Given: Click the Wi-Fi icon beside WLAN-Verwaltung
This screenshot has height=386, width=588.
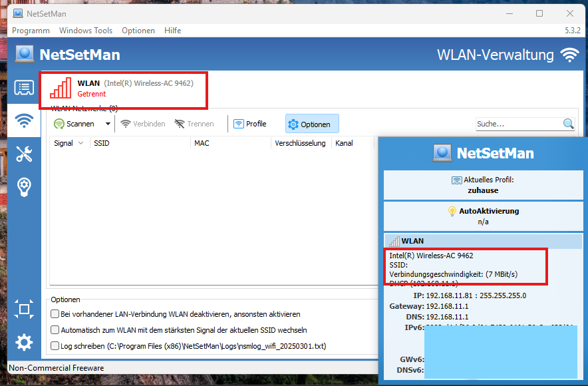Looking at the screenshot, I should pyautogui.click(x=569, y=55).
